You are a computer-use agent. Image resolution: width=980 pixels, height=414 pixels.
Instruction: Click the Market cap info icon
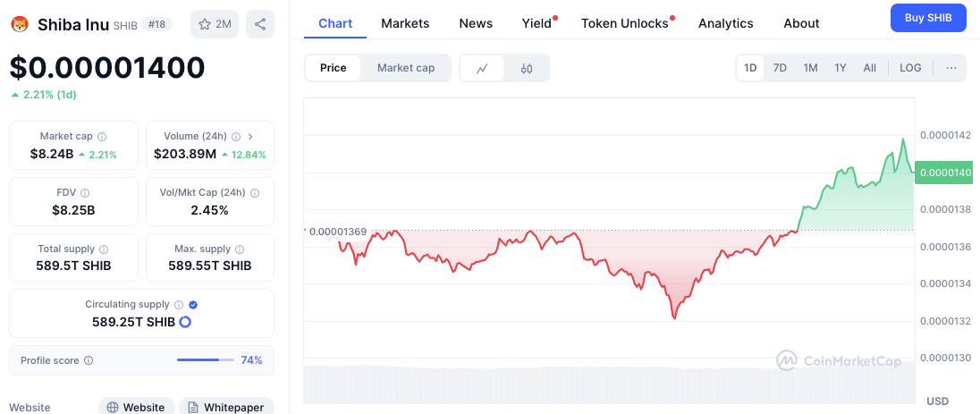[x=102, y=137]
